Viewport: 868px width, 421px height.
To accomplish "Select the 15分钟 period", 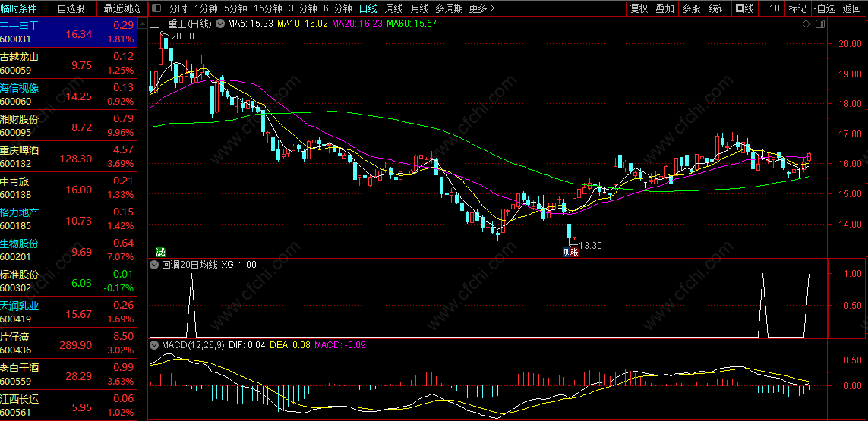I will pos(268,8).
